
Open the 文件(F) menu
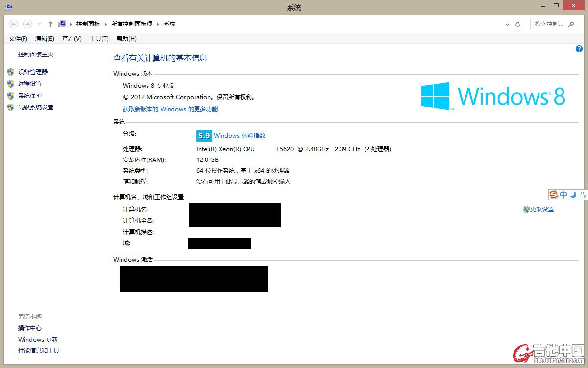18,39
